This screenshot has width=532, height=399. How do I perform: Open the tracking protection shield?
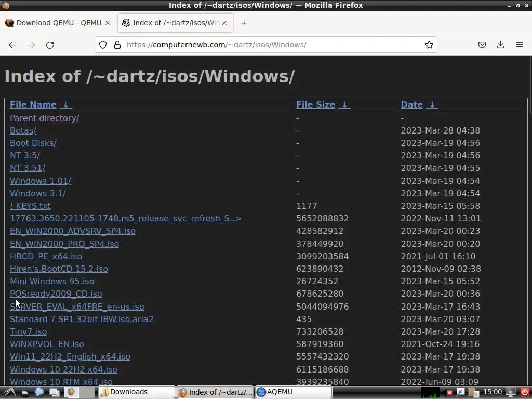click(x=103, y=45)
